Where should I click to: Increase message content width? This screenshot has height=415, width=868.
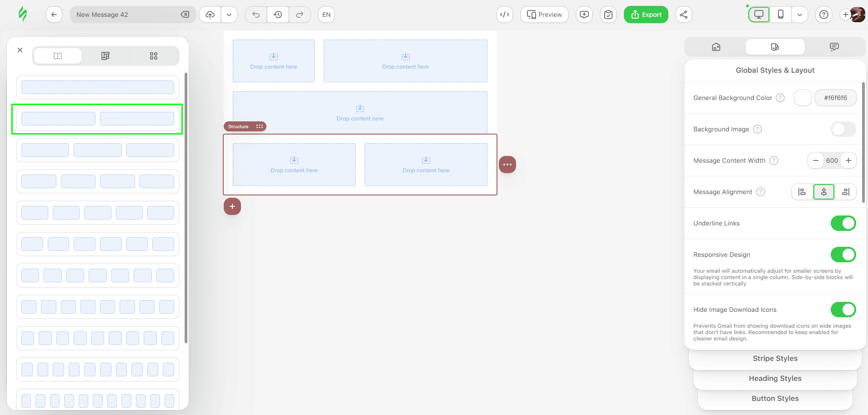pyautogui.click(x=848, y=160)
